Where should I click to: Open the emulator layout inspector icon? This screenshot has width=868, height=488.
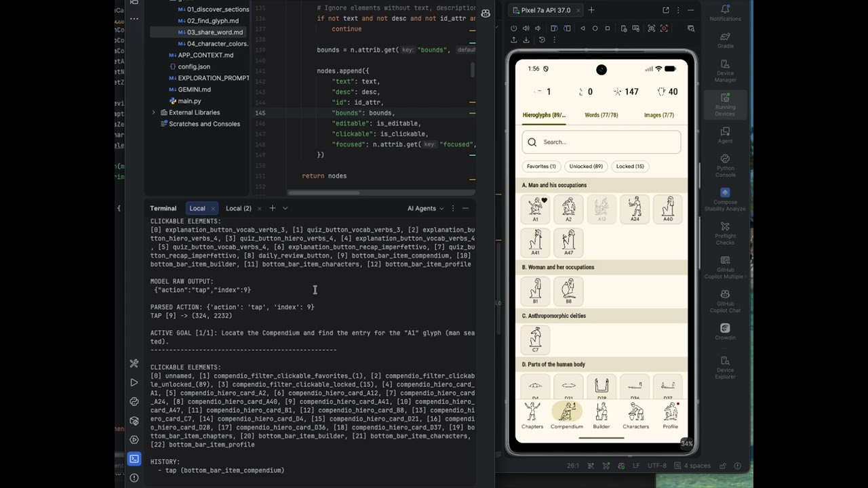click(691, 28)
